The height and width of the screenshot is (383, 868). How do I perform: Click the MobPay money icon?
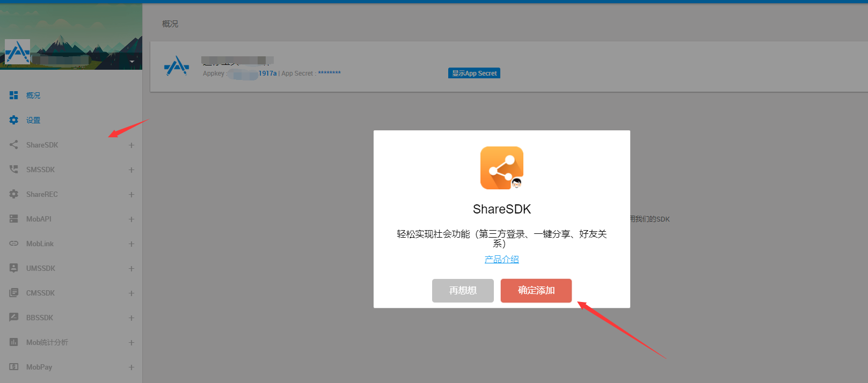pos(14,366)
